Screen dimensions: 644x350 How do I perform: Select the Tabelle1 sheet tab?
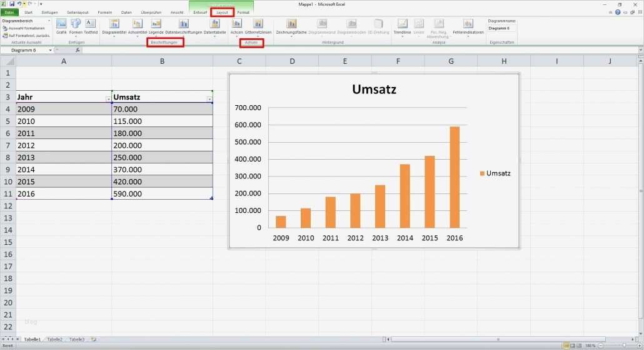(33, 339)
